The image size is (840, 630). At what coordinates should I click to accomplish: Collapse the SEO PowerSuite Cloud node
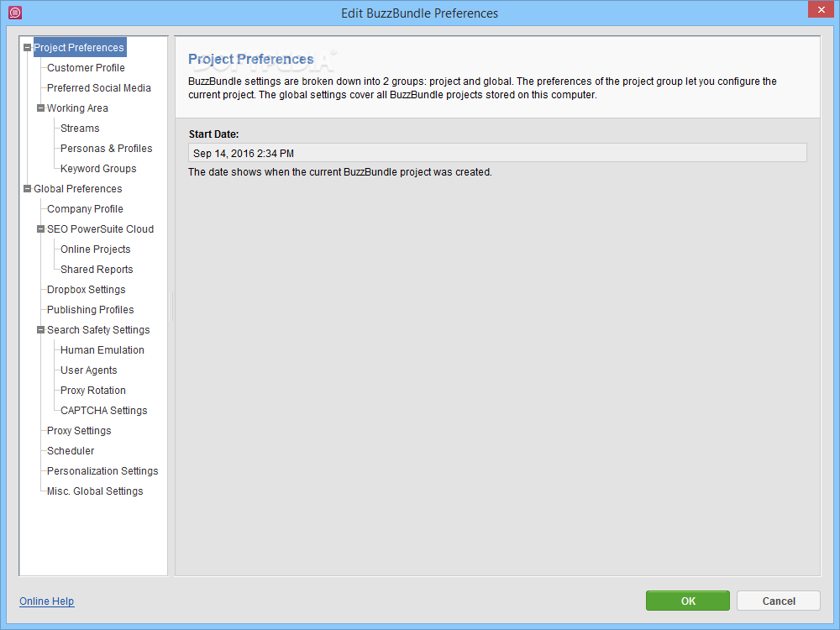(x=40, y=228)
